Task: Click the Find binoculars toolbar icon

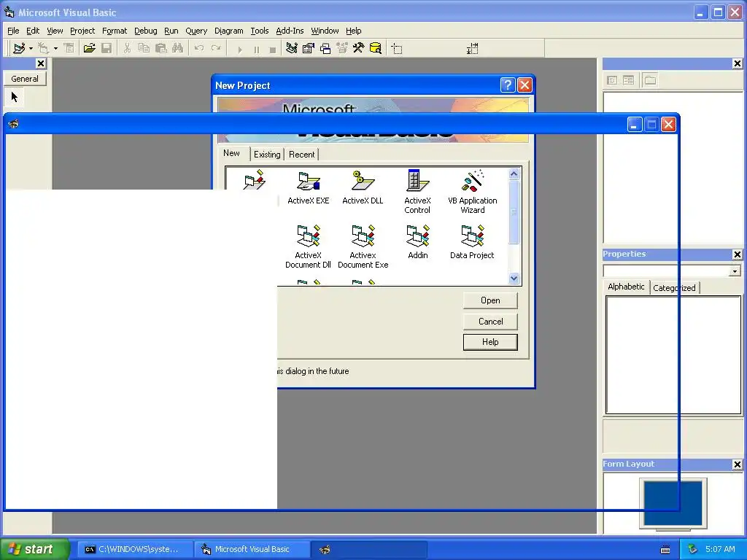Action: (x=178, y=48)
